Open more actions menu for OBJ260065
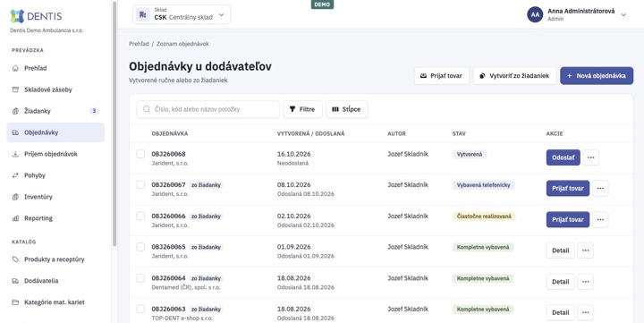 click(586, 251)
